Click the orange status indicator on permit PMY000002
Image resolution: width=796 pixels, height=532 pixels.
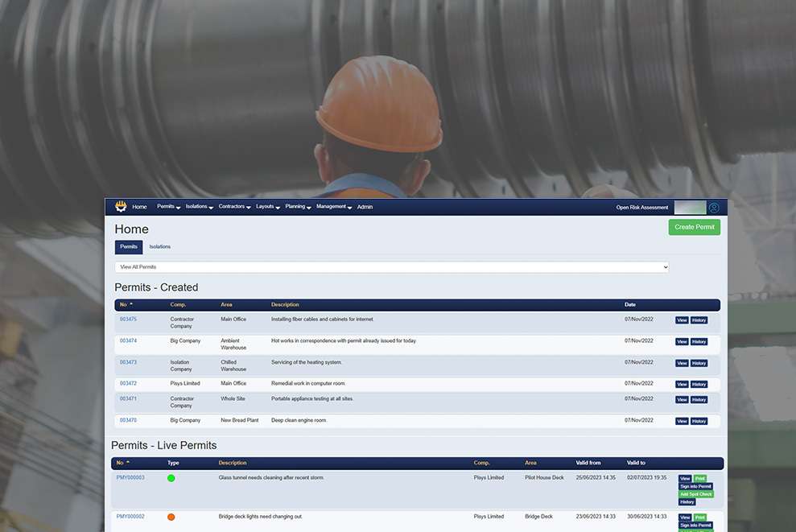tap(171, 517)
